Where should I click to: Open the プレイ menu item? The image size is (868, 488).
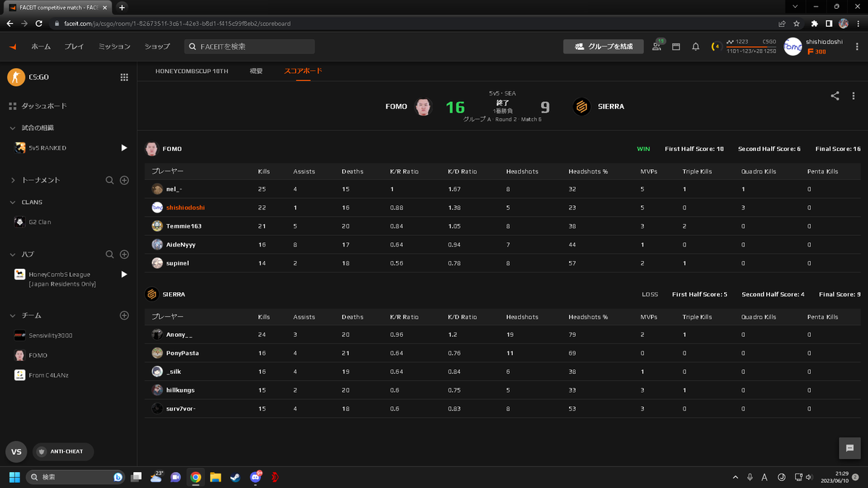[x=74, y=46]
